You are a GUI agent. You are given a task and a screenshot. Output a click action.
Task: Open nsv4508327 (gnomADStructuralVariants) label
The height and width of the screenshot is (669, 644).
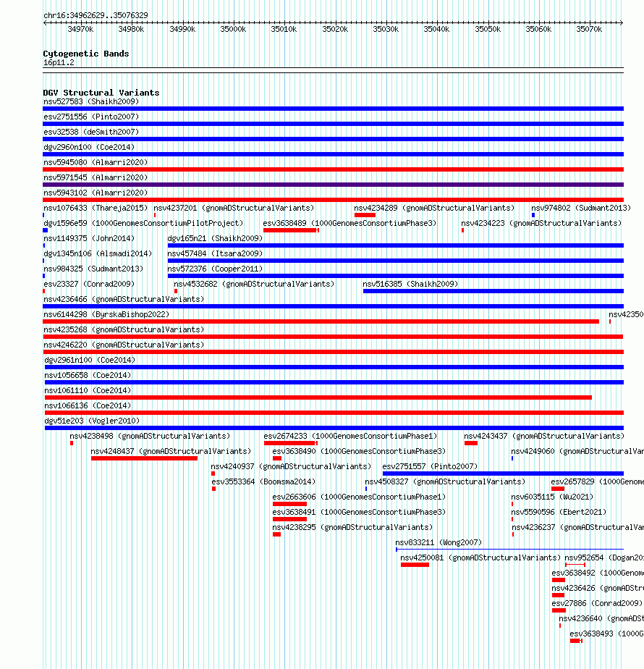445,481
